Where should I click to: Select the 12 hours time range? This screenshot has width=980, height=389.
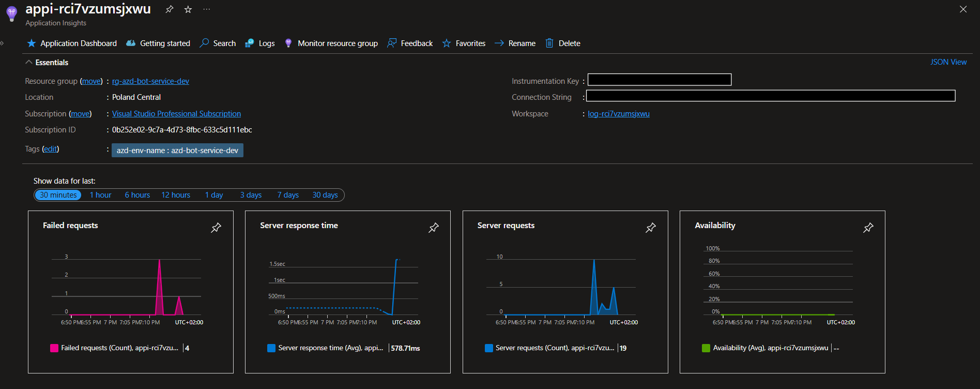[176, 195]
